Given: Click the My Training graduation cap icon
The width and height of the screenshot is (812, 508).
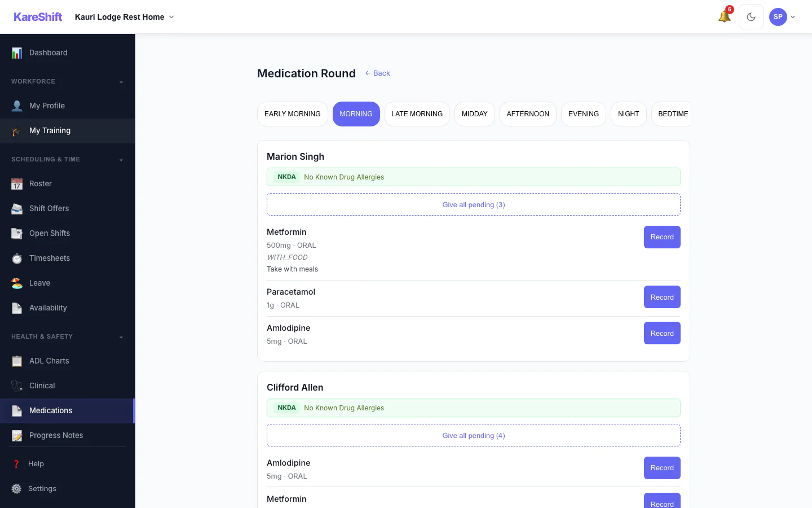Looking at the screenshot, I should 17,130.
